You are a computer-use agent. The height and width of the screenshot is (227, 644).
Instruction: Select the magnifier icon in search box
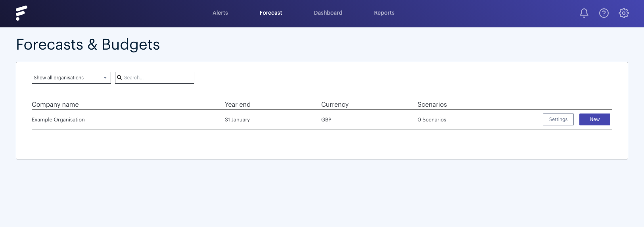click(x=119, y=78)
